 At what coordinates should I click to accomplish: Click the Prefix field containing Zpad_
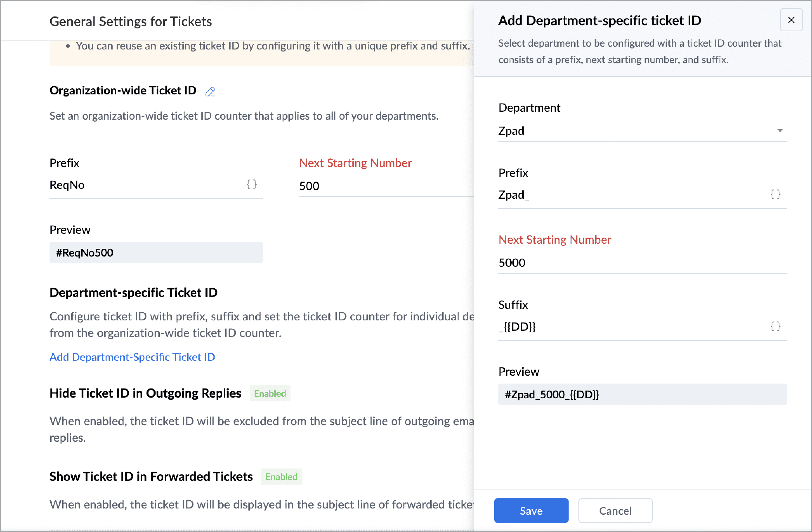[628, 195]
